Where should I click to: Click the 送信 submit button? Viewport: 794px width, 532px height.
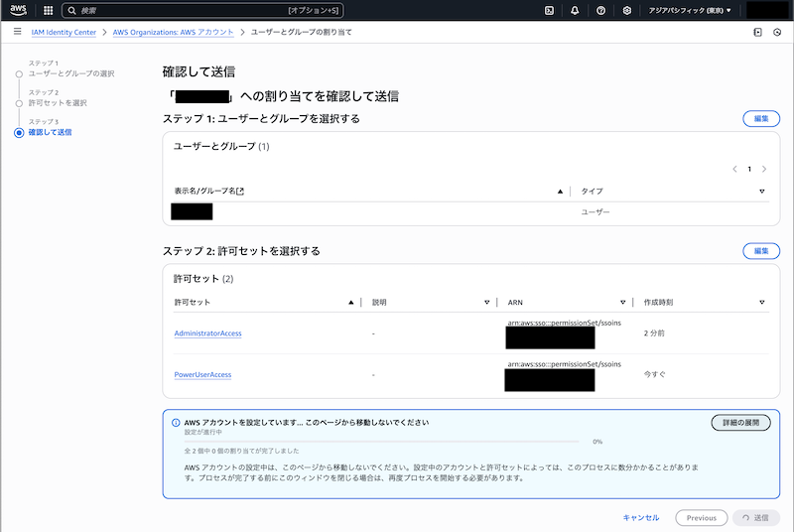tap(756, 518)
